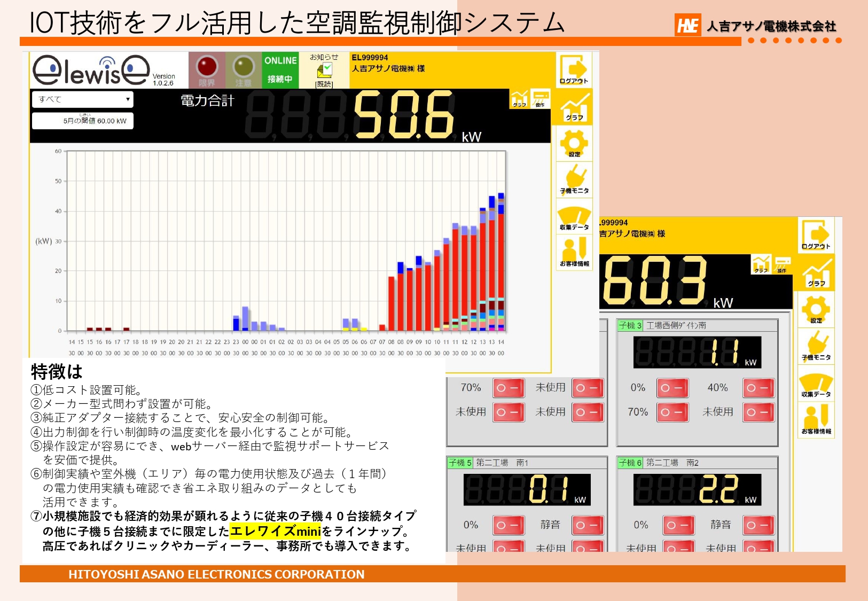Toggle 70% switch in the panel above 子機 5
The image size is (868, 601).
[509, 388]
